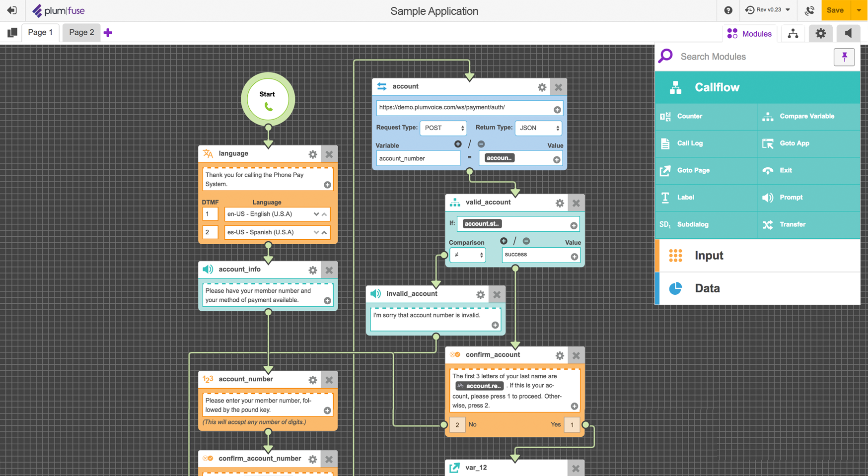Click the Subdialog module icon
868x476 pixels.
click(665, 224)
